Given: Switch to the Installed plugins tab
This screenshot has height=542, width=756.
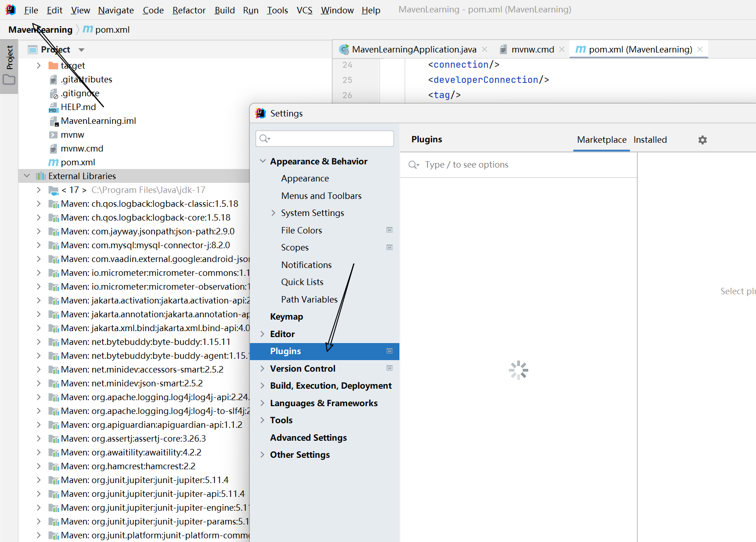Looking at the screenshot, I should point(650,140).
